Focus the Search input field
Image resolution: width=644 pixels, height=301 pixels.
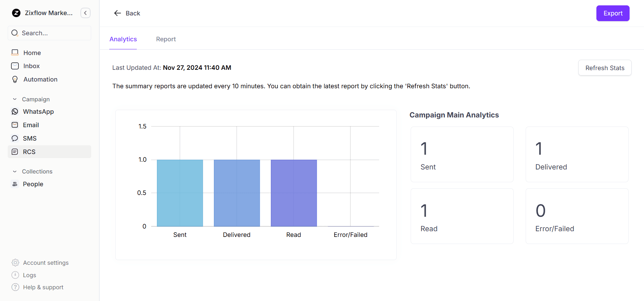point(54,33)
